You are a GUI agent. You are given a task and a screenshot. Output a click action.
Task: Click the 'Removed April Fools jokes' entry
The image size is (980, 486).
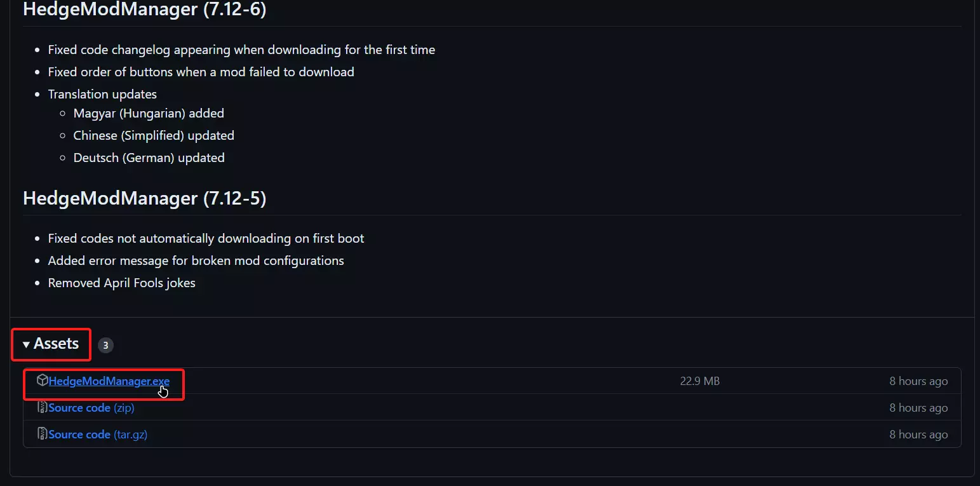121,283
